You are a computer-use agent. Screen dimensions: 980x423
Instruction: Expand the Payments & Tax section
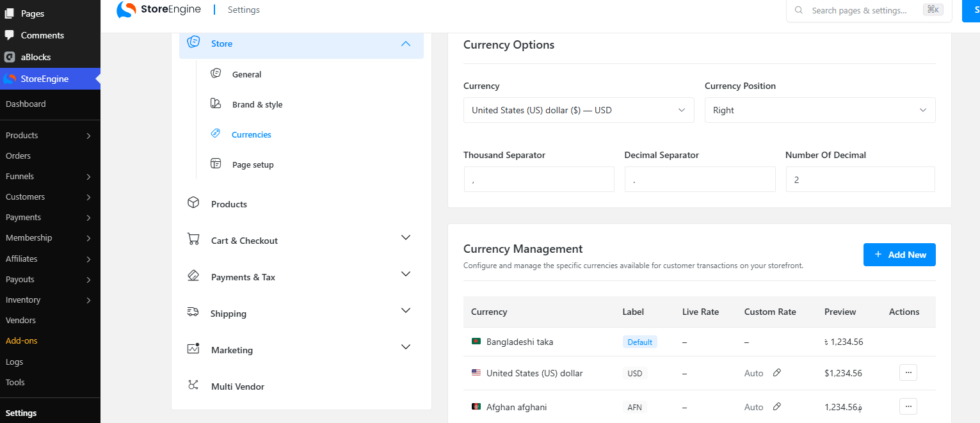tap(405, 274)
